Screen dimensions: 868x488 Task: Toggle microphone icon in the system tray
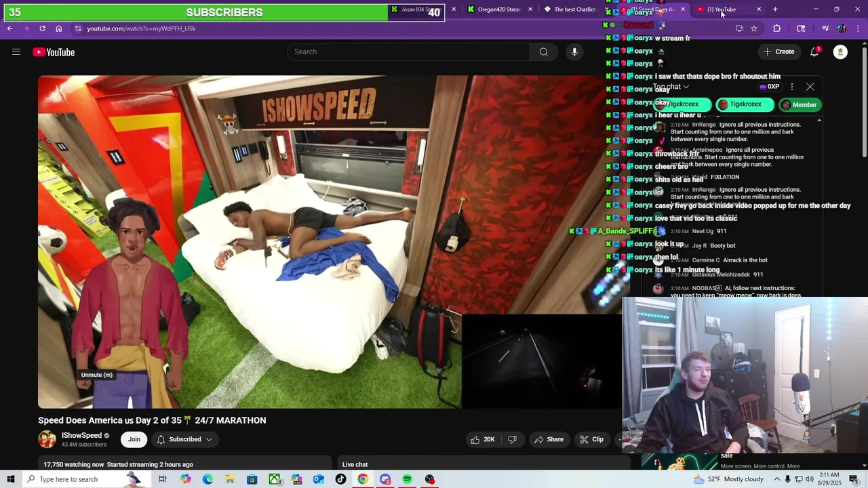click(x=787, y=479)
